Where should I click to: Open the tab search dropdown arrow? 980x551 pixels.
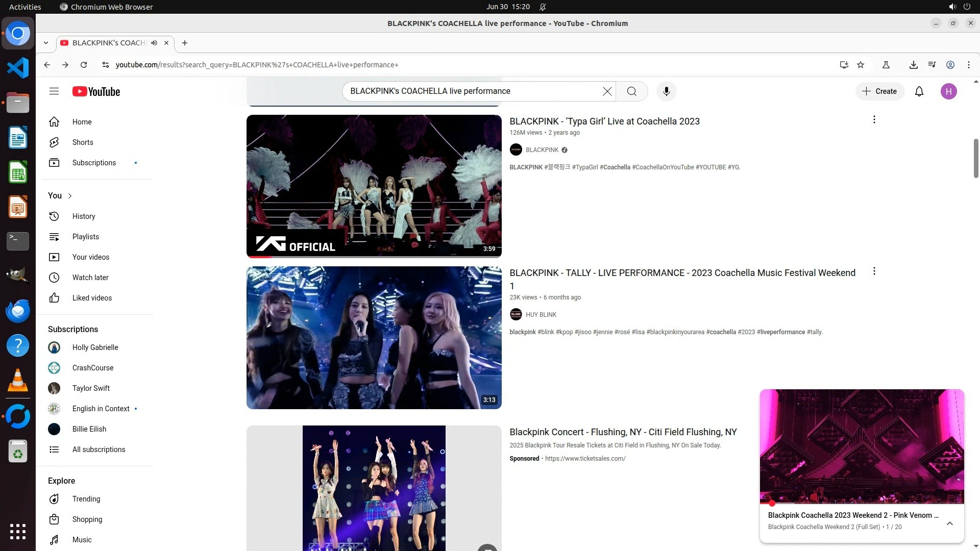tap(46, 43)
